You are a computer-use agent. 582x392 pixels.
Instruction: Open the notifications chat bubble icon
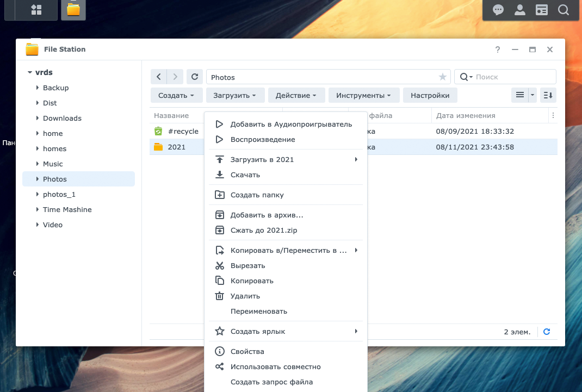pyautogui.click(x=498, y=10)
